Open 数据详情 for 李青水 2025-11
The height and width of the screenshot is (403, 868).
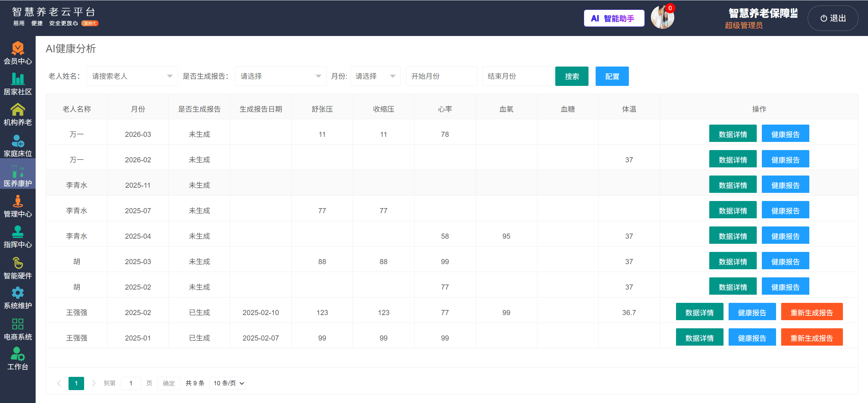[733, 185]
